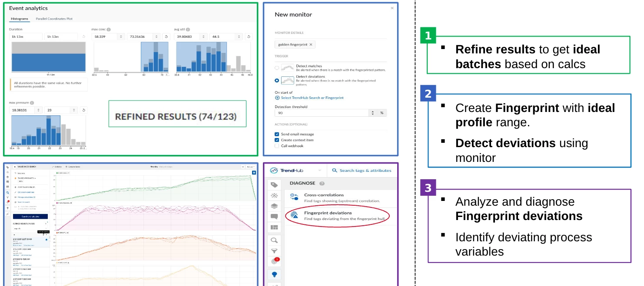Open the comment bubble icon in TrendHub sidebar
Image resolution: width=644 pixels, height=286 pixels.
click(274, 217)
